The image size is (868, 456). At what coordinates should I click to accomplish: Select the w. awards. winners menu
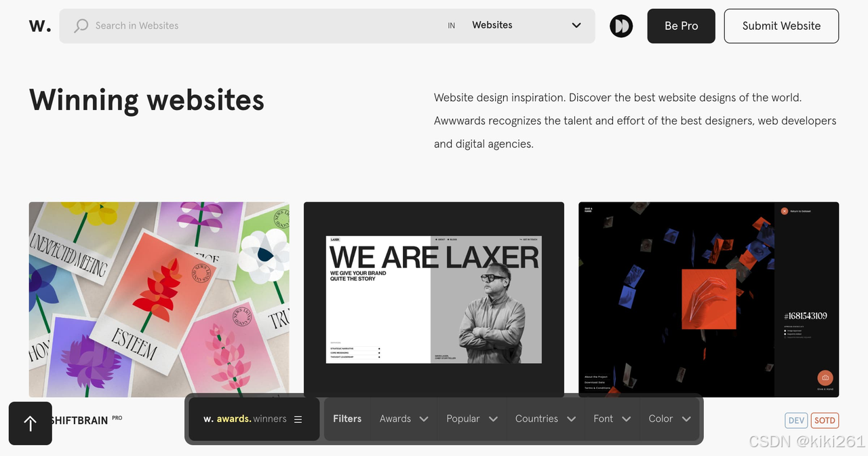[x=252, y=419]
